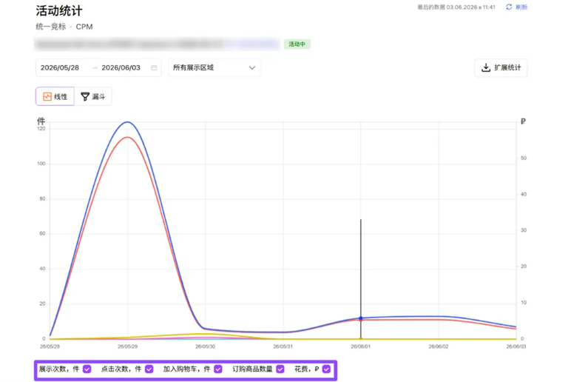Click the blue data point at 26/06/01
The height and width of the screenshot is (382, 588).
pyautogui.click(x=361, y=318)
